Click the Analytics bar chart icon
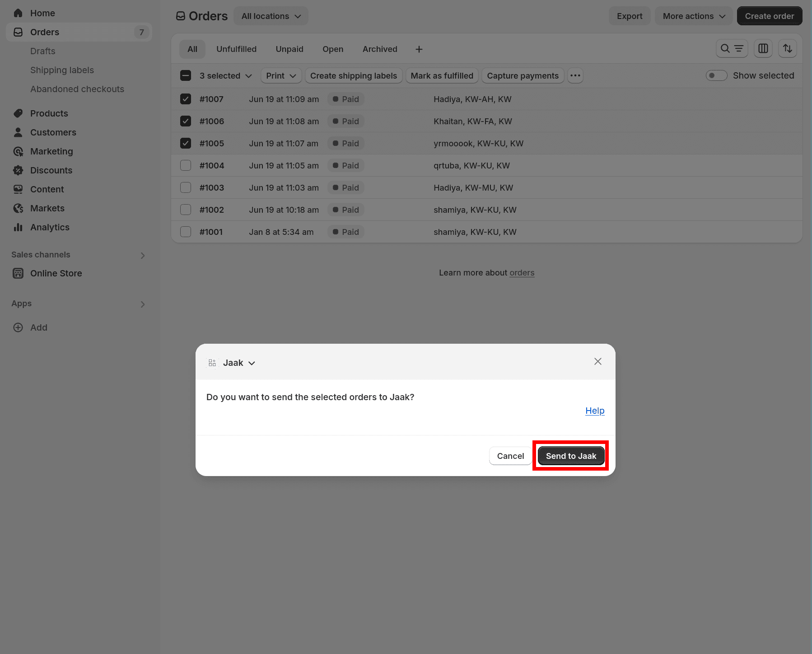This screenshot has width=812, height=654. point(18,227)
